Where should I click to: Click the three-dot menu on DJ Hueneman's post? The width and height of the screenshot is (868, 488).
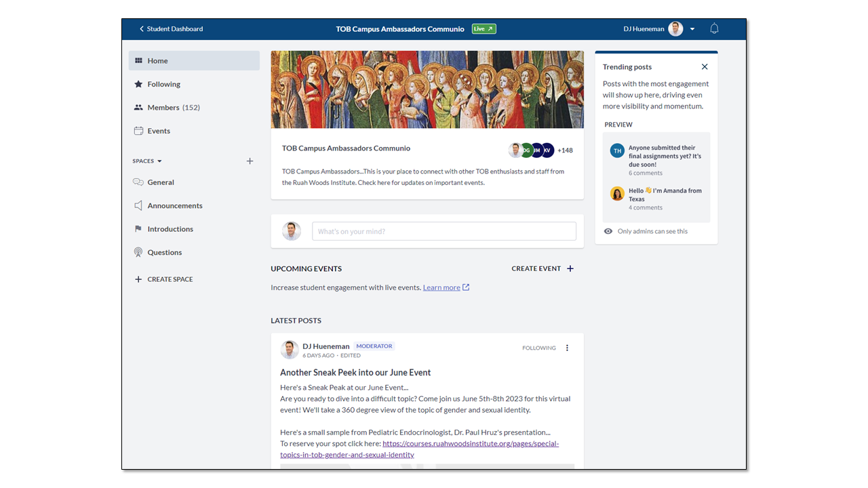coord(568,348)
